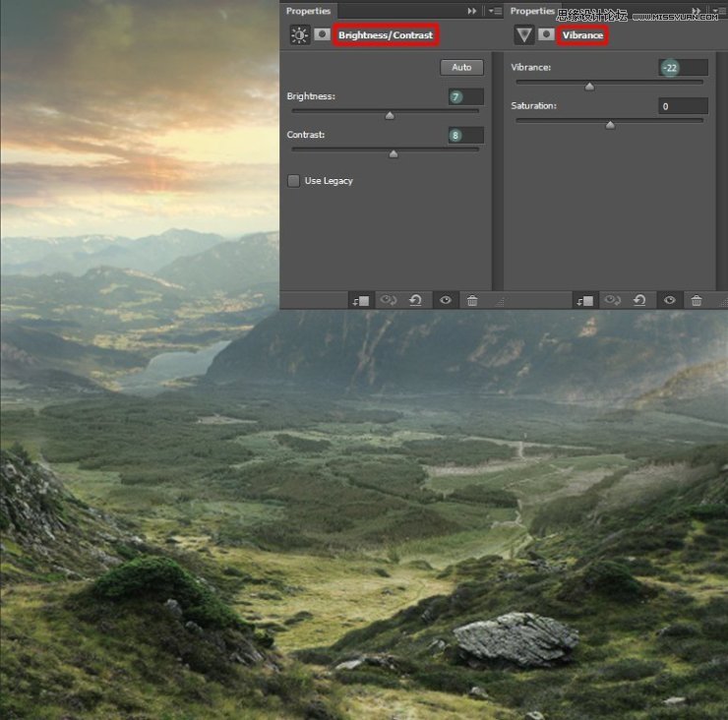Click the Auto button

[x=461, y=67]
